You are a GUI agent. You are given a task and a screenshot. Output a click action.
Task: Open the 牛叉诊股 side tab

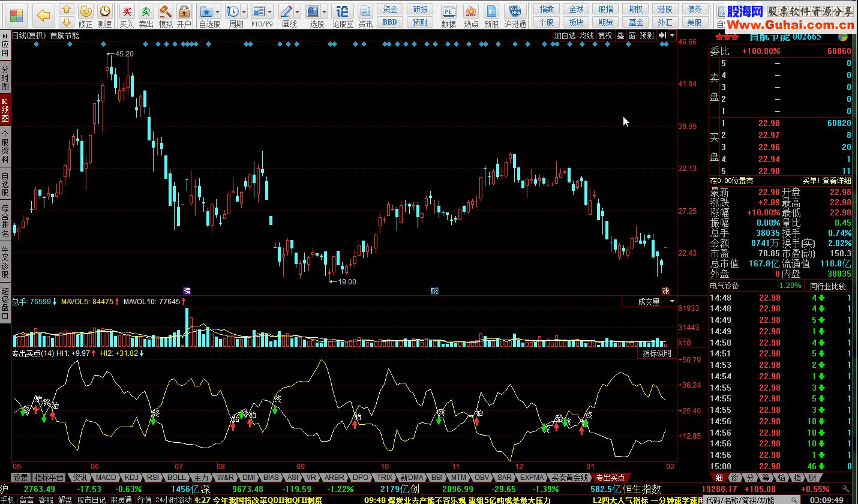5,262
